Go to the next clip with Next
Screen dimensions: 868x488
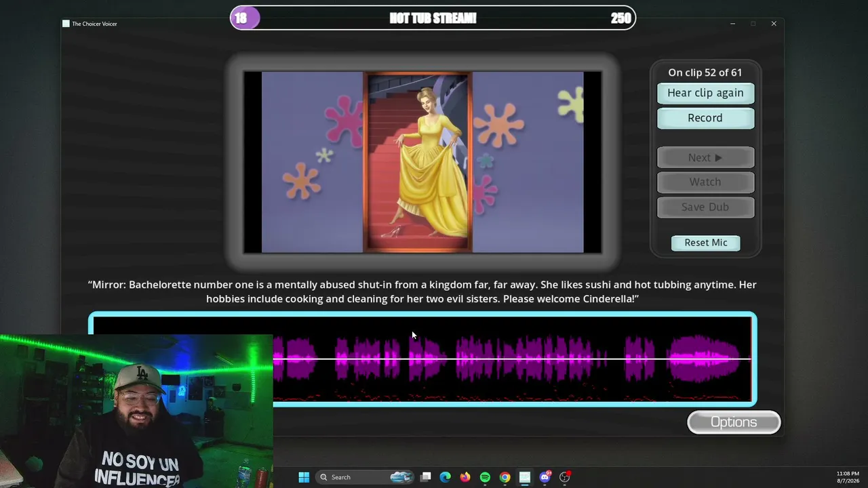[705, 157]
